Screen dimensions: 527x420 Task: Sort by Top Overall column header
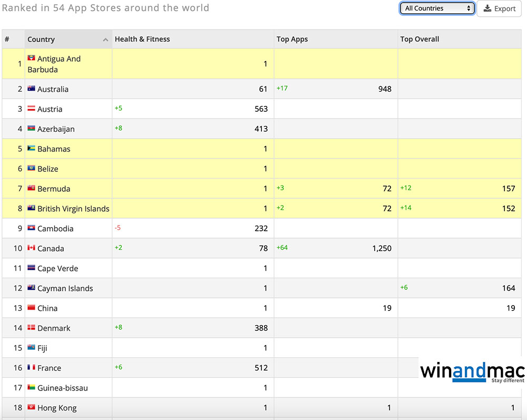pos(419,39)
